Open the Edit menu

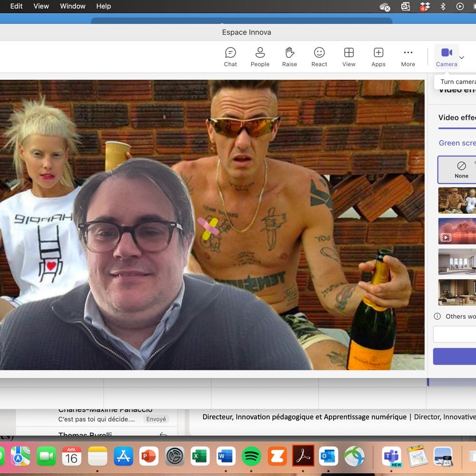[16, 6]
